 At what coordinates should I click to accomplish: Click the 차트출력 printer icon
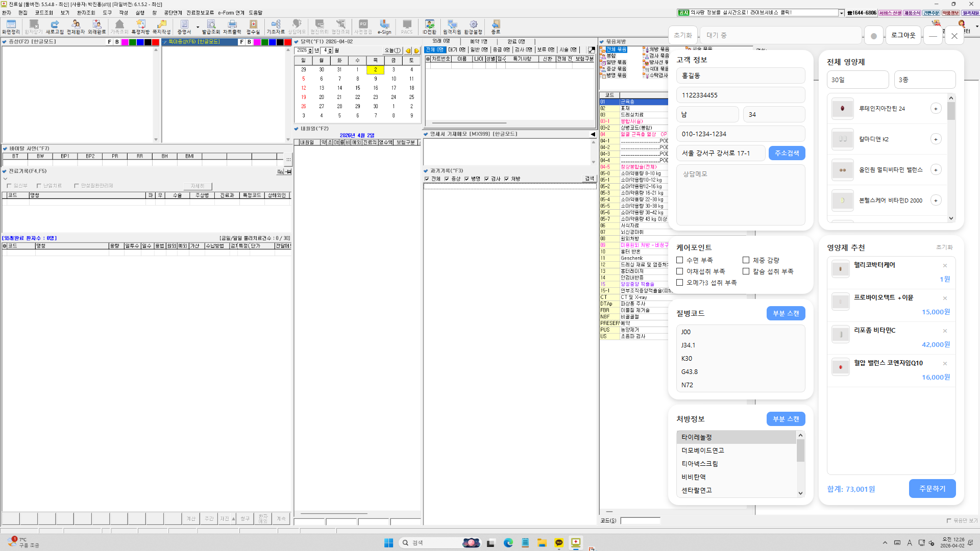[x=232, y=27]
